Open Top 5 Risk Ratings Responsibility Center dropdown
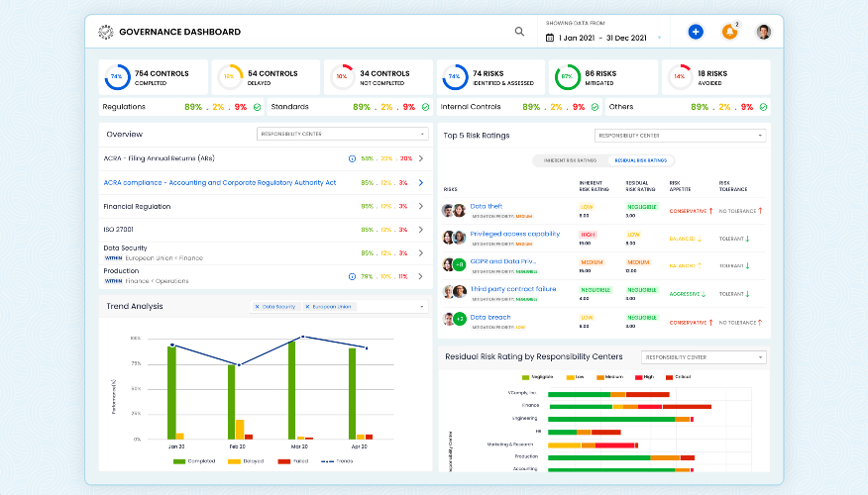Image resolution: width=868 pixels, height=495 pixels. click(x=680, y=136)
